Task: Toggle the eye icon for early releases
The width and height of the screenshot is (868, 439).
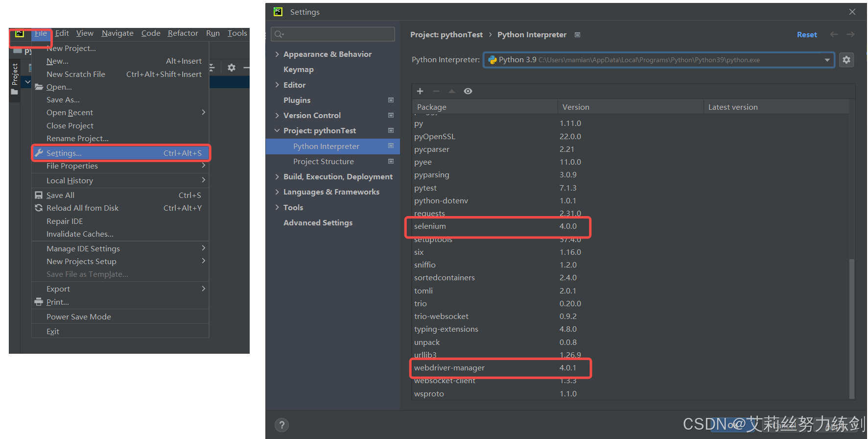Action: 468,91
